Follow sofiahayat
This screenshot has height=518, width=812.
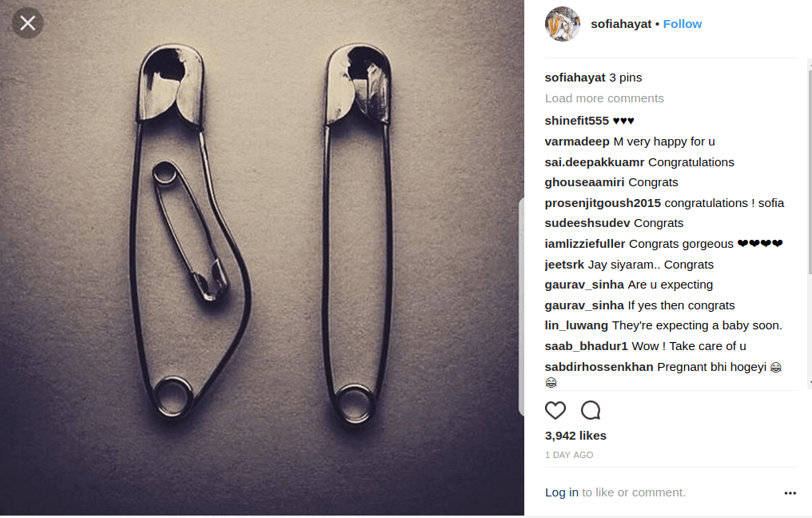tap(682, 24)
